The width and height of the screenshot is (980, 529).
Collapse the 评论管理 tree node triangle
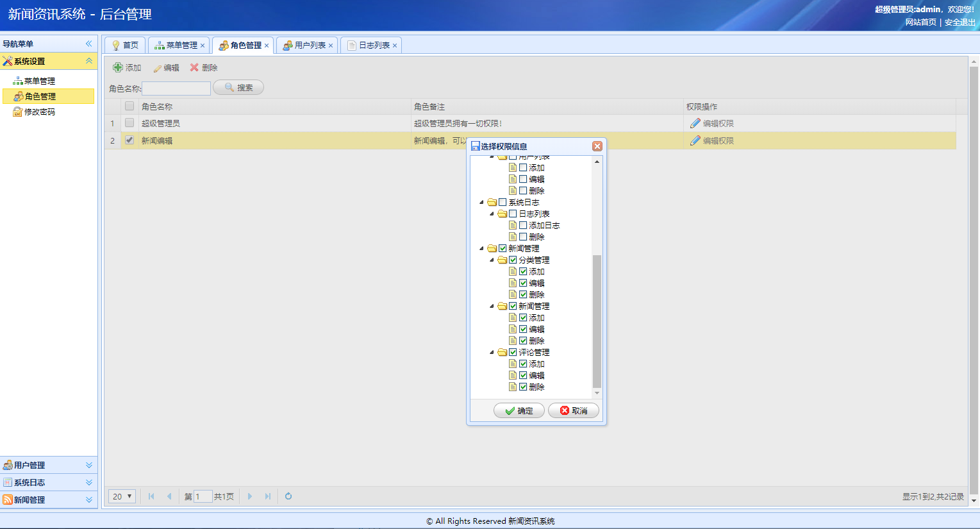pos(492,352)
